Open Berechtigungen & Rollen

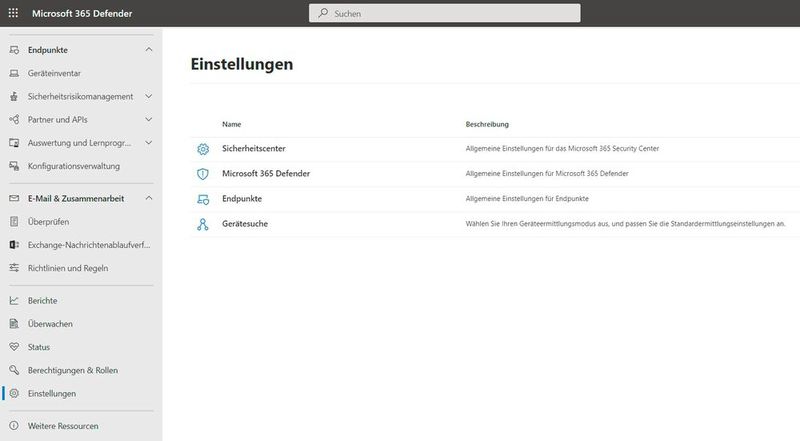[73, 370]
